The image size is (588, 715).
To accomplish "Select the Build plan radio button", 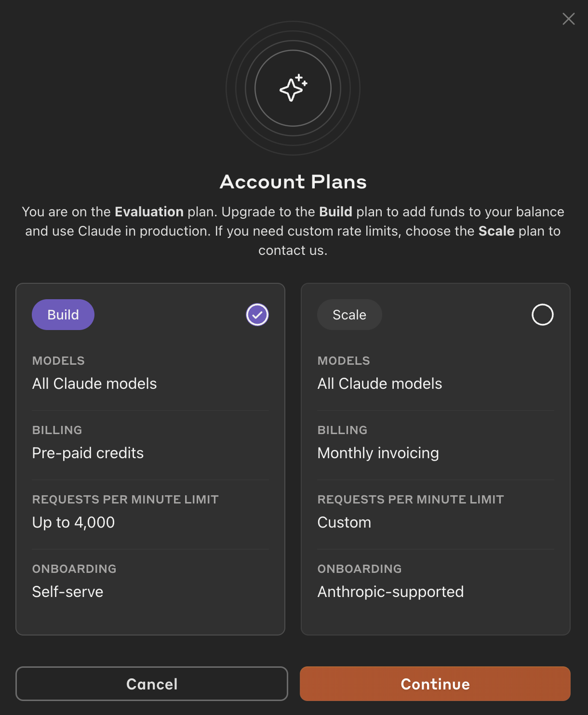I will coord(257,315).
